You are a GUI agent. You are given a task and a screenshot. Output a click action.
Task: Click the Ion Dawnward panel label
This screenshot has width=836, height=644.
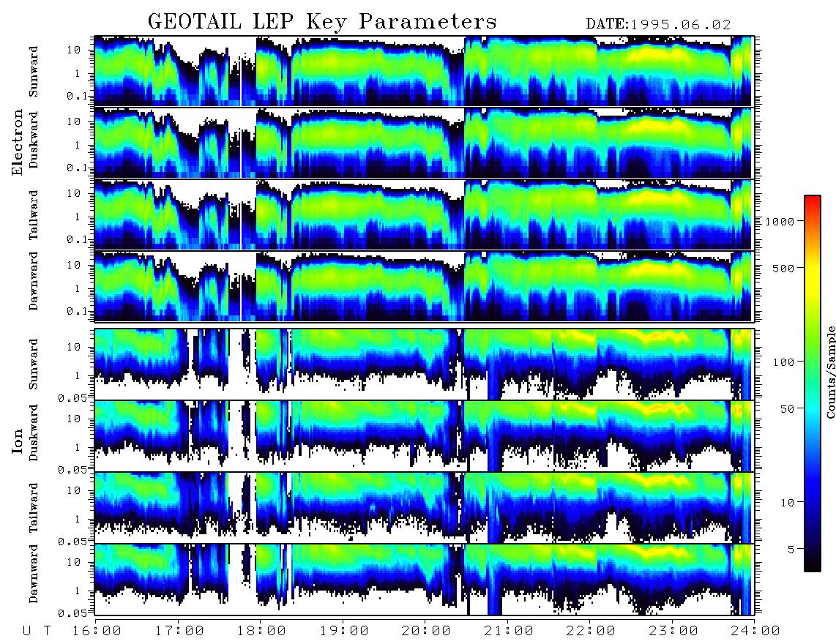point(34,574)
